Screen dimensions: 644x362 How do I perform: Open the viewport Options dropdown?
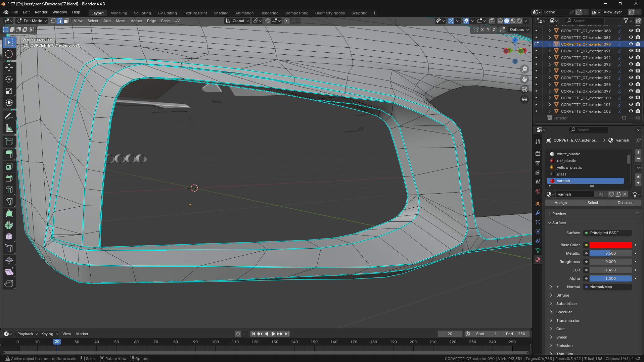click(x=519, y=30)
